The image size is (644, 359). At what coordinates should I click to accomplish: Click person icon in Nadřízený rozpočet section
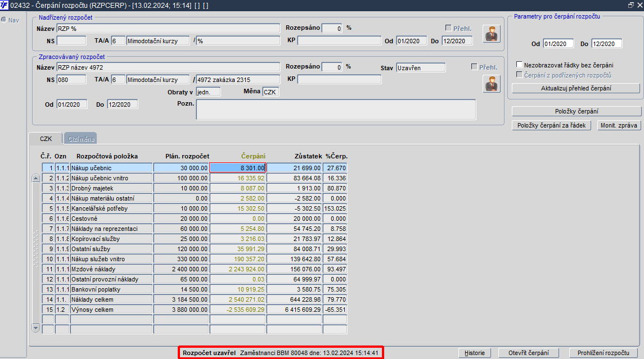(x=491, y=34)
